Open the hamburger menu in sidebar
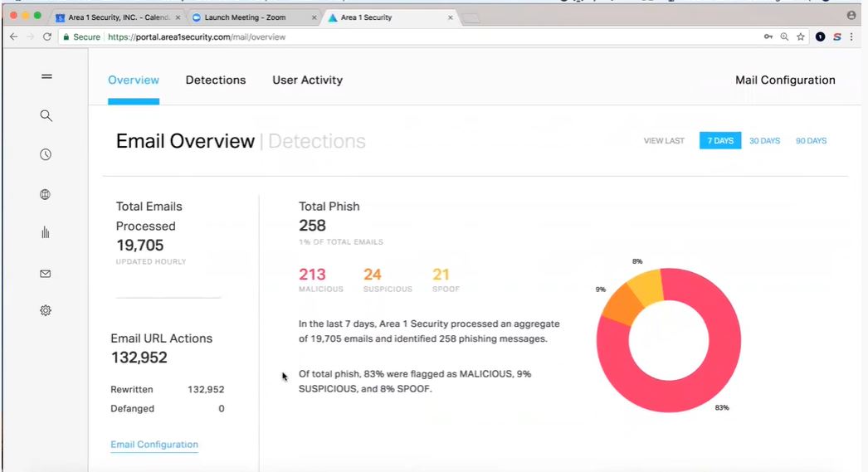Viewport: 868px width, 472px height. pos(46,76)
